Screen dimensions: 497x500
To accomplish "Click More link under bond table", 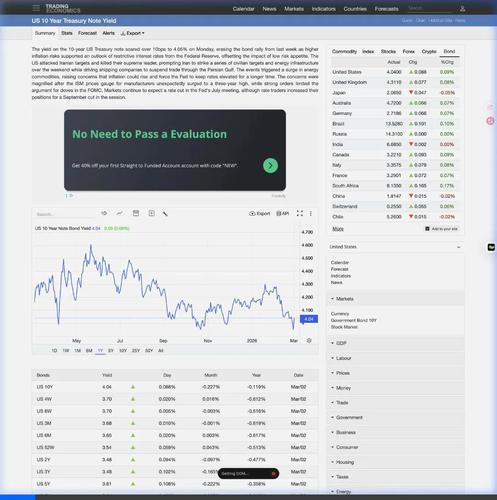I will coord(338,229).
